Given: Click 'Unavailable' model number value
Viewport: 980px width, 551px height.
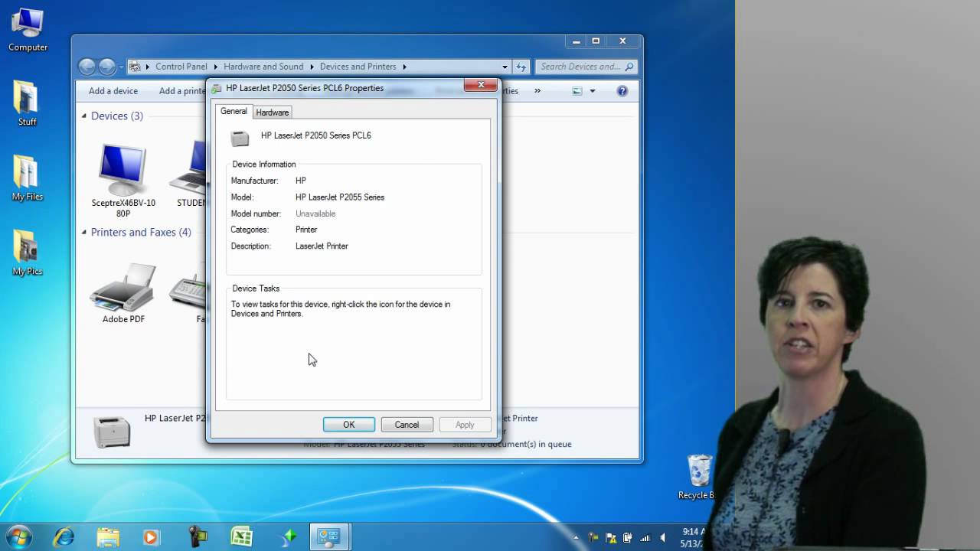Looking at the screenshot, I should coord(315,214).
